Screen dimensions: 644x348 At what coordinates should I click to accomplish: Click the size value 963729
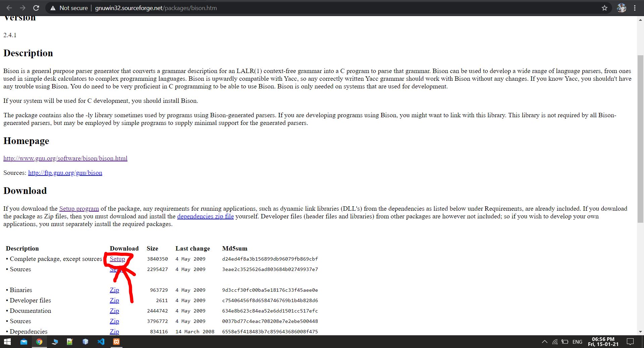[x=159, y=290]
